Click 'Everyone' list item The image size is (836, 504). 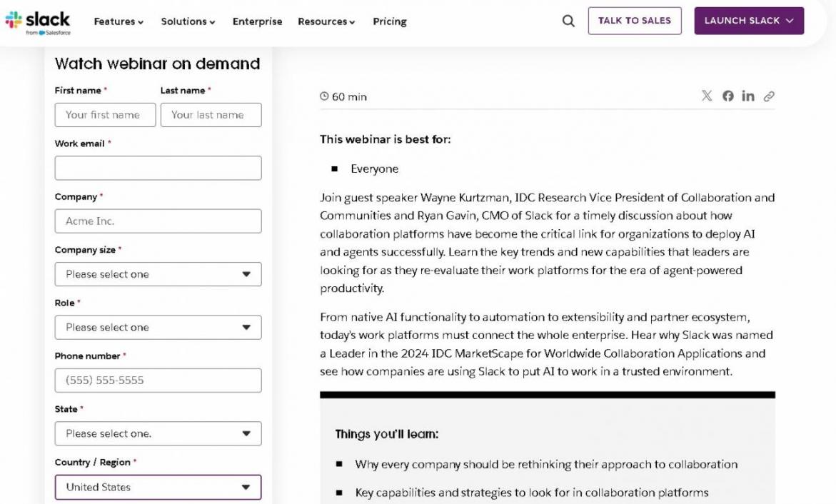pyautogui.click(x=374, y=168)
